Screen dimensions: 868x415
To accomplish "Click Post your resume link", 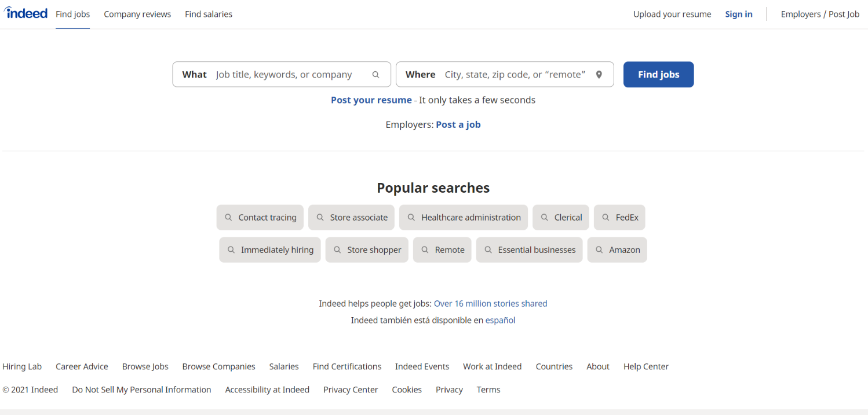I will [371, 100].
